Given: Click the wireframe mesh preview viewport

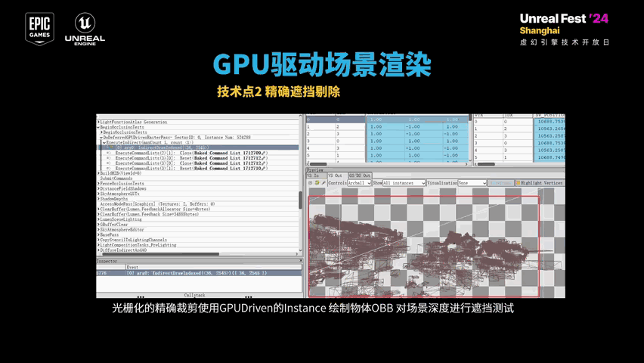Looking at the screenshot, I should [435, 243].
